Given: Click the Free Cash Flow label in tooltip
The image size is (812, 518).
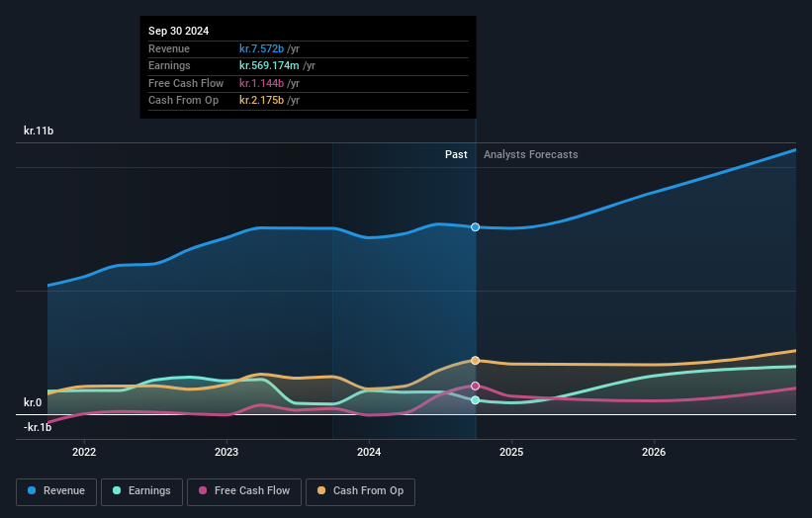Looking at the screenshot, I should [x=186, y=83].
